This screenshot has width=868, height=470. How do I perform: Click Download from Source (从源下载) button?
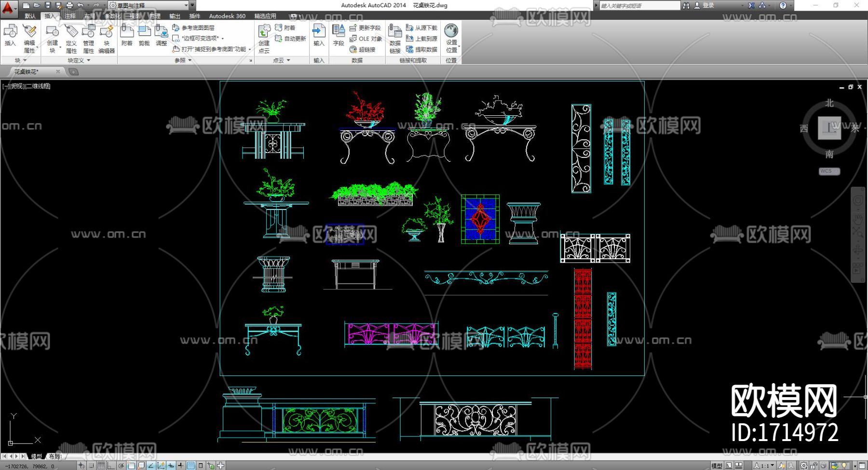click(x=421, y=28)
